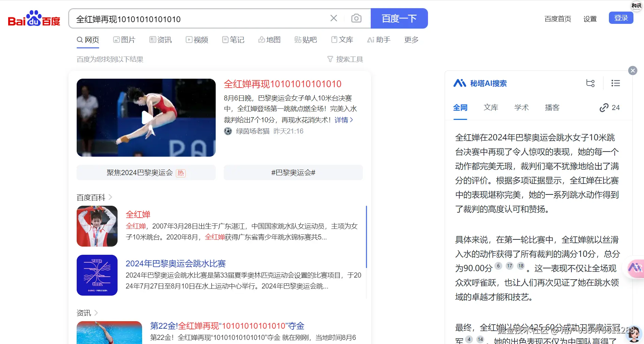Screen dimensions: 644x344
Task: Play the 全红婵 diving video
Action: pos(146,118)
